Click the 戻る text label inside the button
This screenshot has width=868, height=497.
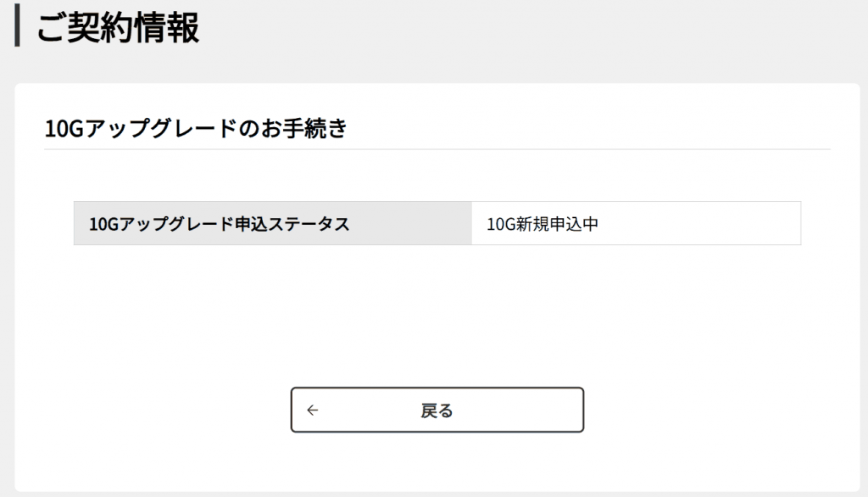437,410
